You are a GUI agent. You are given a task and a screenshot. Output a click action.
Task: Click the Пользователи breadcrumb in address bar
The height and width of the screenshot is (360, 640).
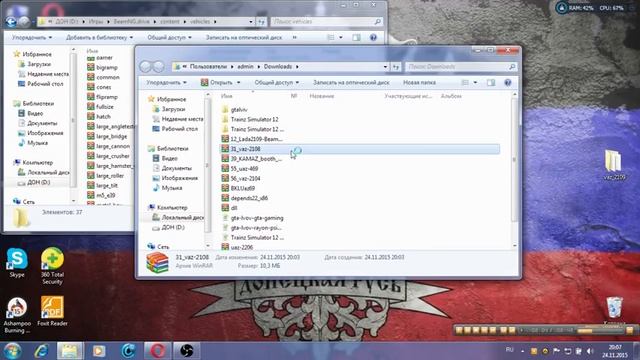(x=208, y=67)
